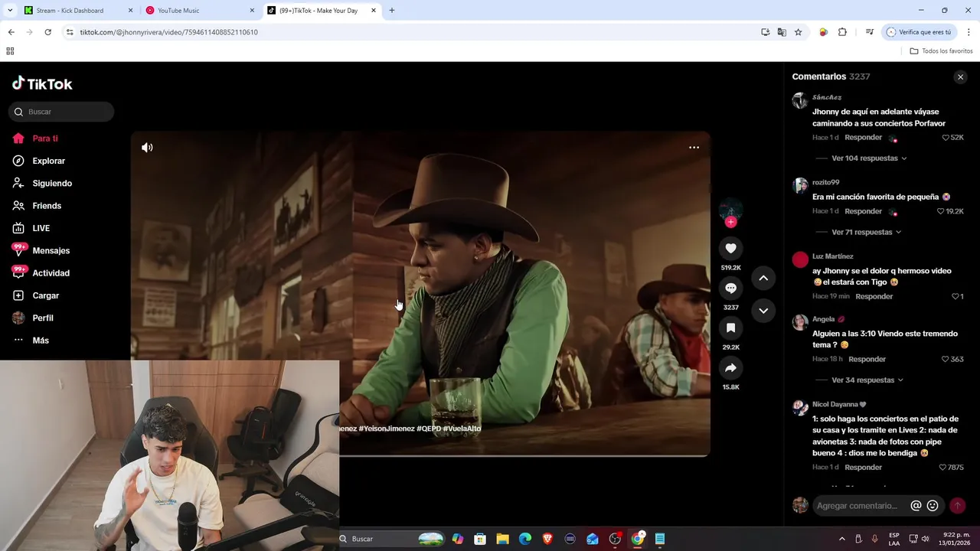Image resolution: width=980 pixels, height=551 pixels.
Task: Click the comments bubble icon showing 3237
Action: click(x=730, y=289)
